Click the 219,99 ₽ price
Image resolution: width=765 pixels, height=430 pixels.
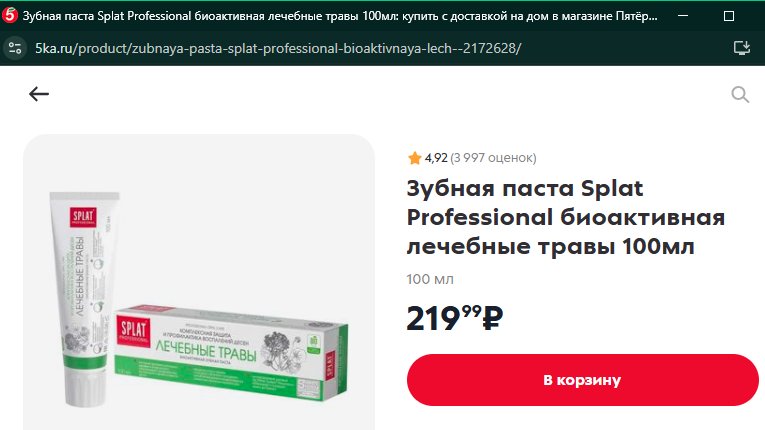pyautogui.click(x=454, y=318)
